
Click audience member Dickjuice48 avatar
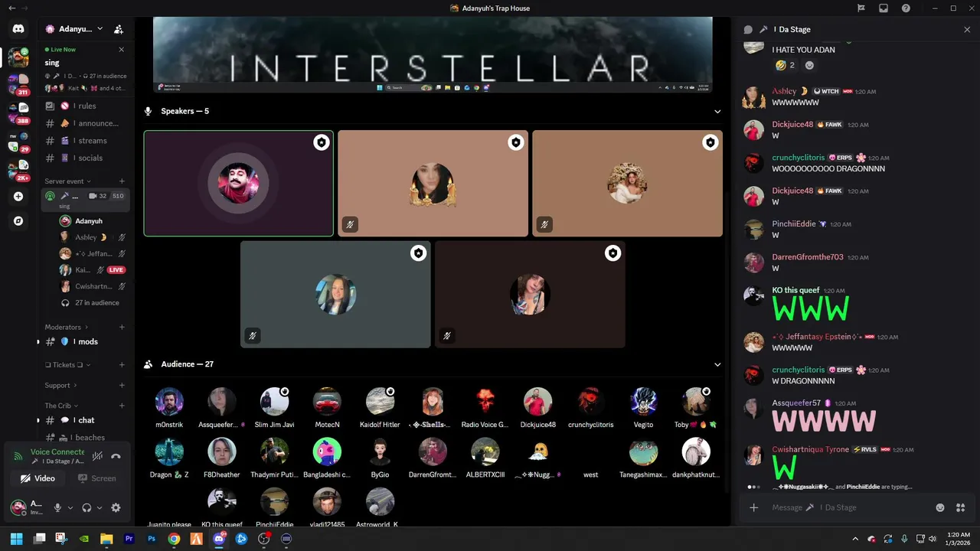point(537,401)
